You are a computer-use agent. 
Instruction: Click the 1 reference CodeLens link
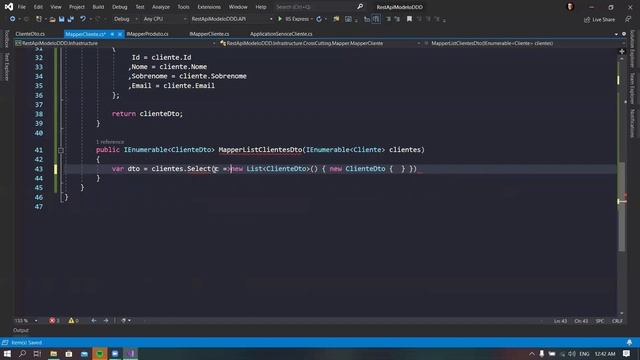click(110, 142)
